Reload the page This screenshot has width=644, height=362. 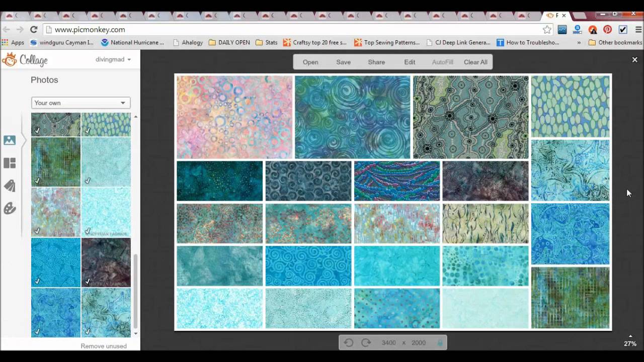coord(34,30)
